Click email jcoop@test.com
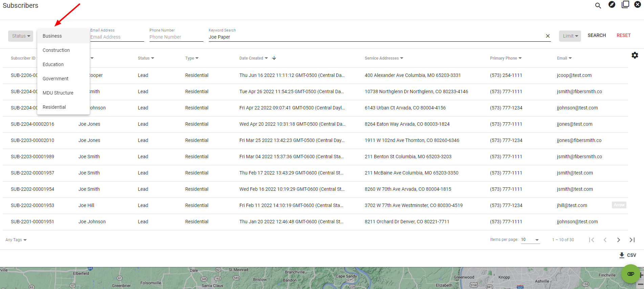The height and width of the screenshot is (289, 644). click(x=574, y=75)
